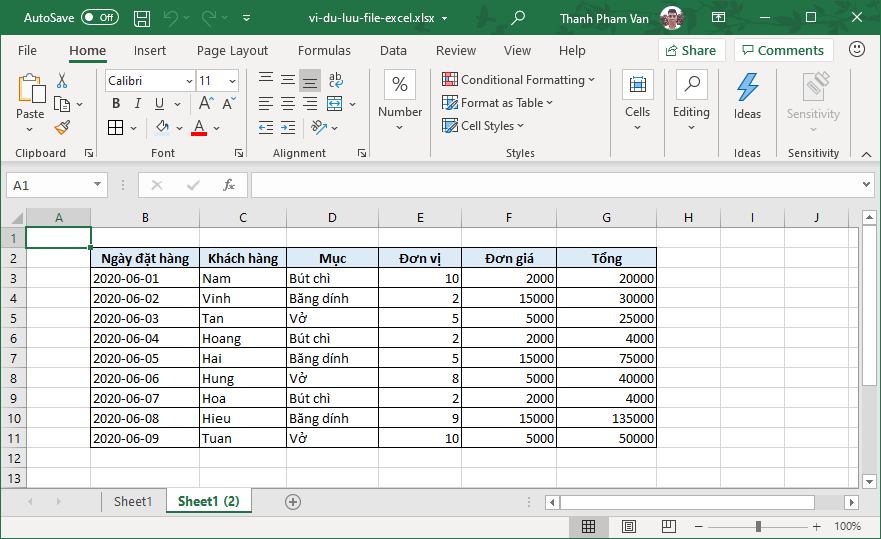Open Cell Styles dropdown
Screen dimensions: 881x539
coord(483,126)
